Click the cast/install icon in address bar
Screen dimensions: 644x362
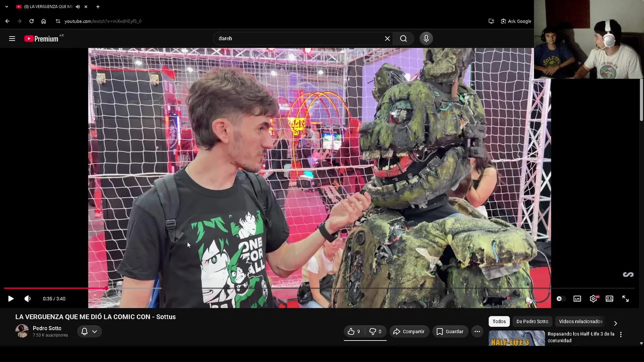click(491, 21)
